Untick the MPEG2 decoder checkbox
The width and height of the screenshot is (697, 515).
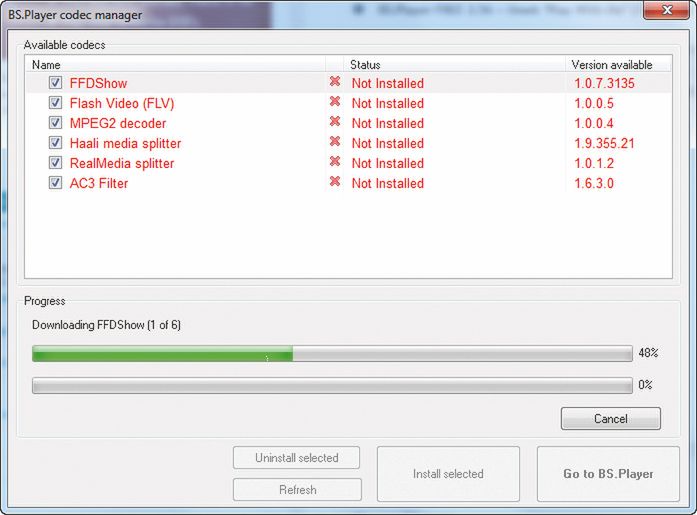[x=55, y=123]
